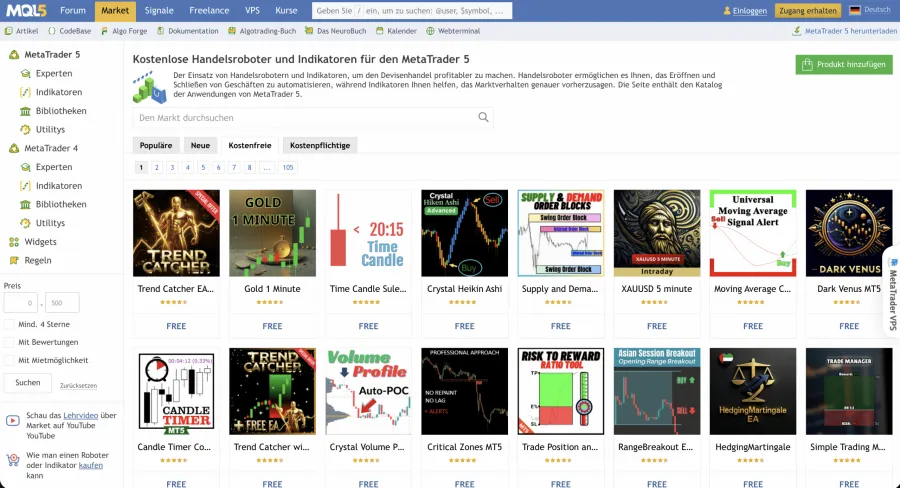Click the search magnifier icon in market search
Viewport: 900px width, 488px height.
tap(483, 117)
